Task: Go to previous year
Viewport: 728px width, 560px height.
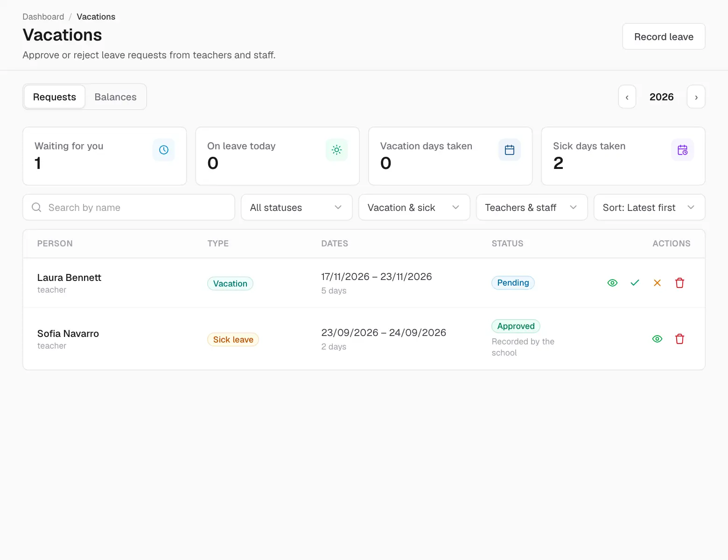Action: 627,97
